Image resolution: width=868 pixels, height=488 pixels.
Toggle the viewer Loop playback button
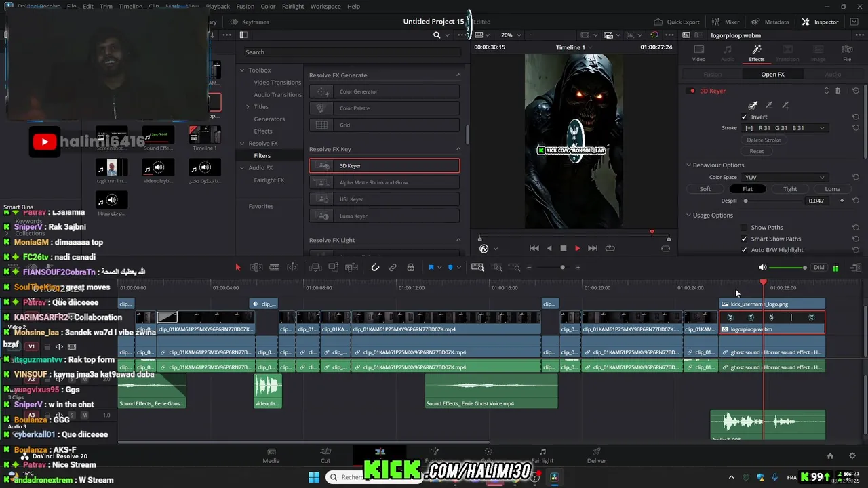pos(610,249)
